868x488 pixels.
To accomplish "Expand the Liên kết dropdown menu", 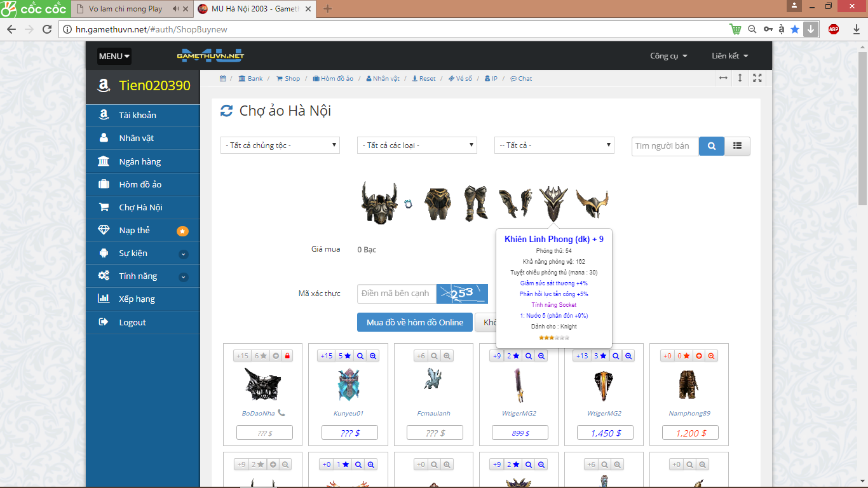I will 730,56.
